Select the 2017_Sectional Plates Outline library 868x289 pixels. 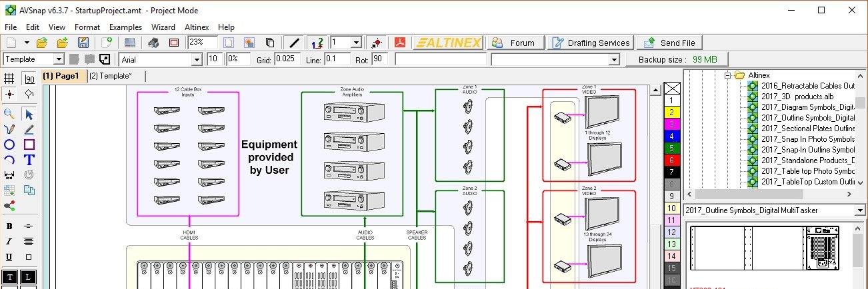(807, 129)
